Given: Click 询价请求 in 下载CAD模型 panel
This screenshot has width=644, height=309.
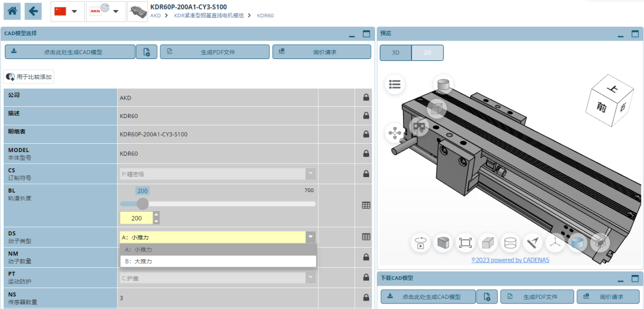Looking at the screenshot, I should pyautogui.click(x=608, y=296).
